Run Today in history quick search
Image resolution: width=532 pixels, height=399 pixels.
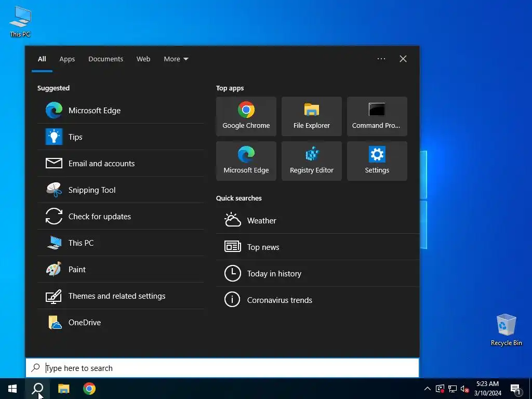click(317, 273)
